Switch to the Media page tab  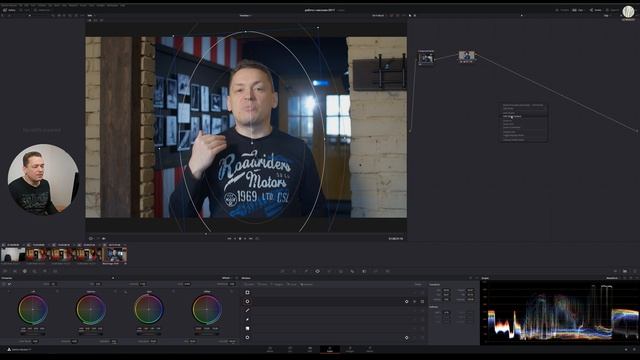click(x=270, y=349)
